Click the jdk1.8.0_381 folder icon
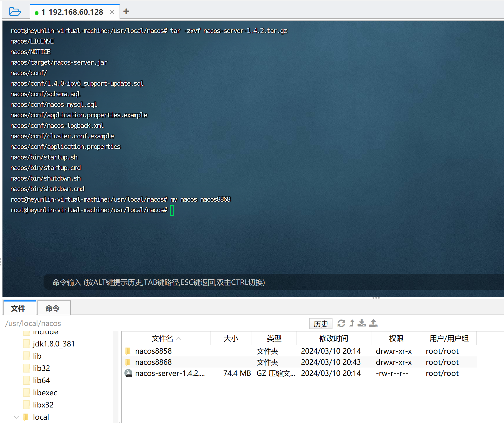Viewport: 504px width, 423px height. coord(27,344)
